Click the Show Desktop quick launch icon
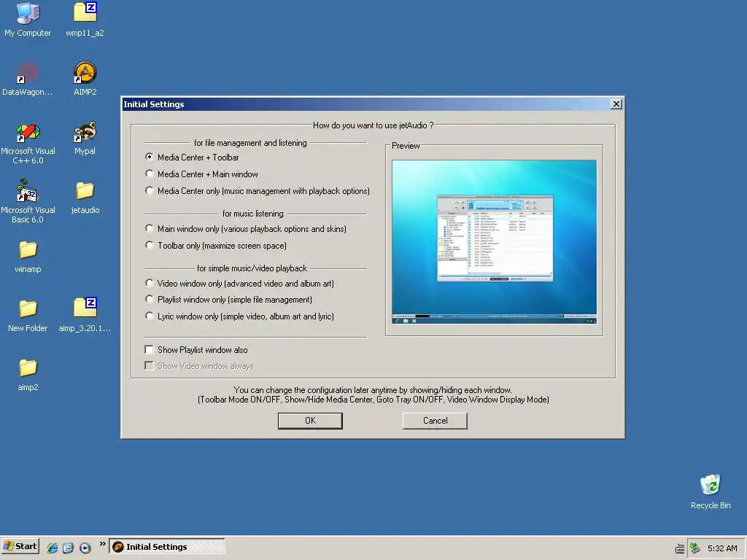 [x=69, y=548]
